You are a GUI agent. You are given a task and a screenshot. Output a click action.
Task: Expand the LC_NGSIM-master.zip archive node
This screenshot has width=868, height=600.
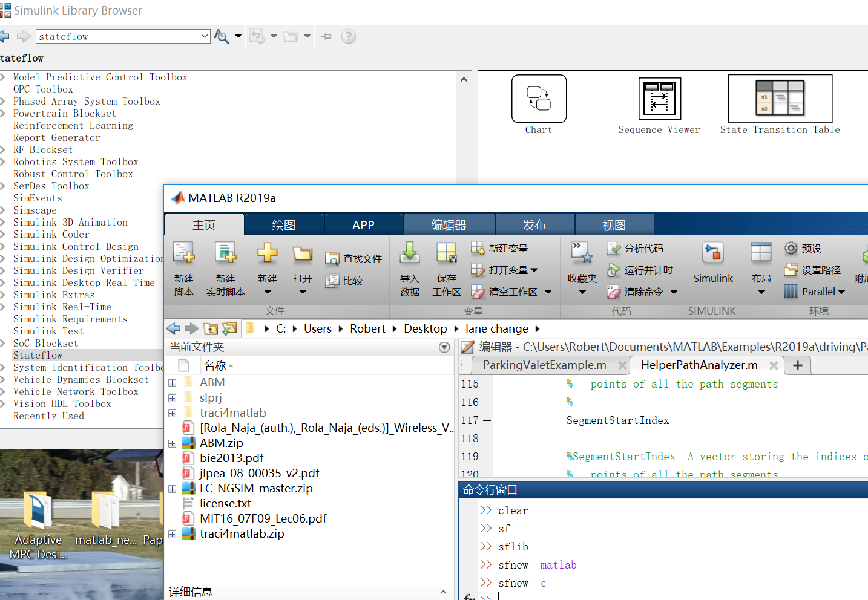click(x=173, y=489)
